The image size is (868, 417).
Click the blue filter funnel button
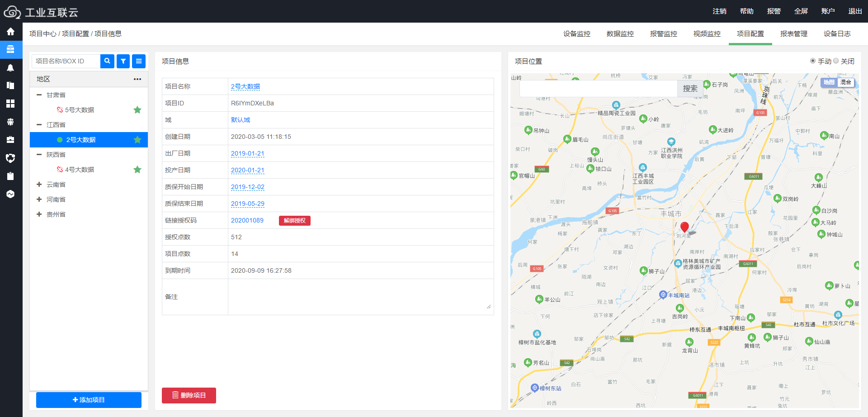123,61
